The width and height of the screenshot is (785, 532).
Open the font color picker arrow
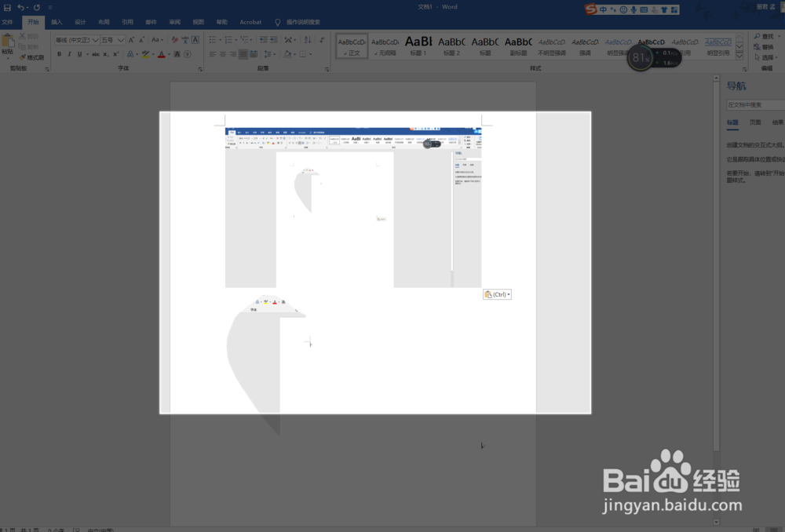[x=169, y=54]
